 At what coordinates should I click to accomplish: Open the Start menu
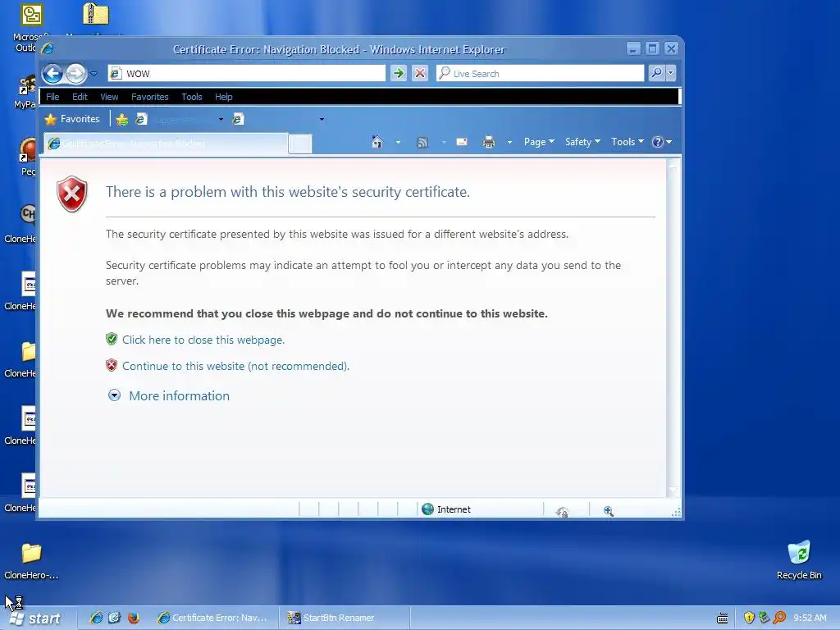pos(34,619)
